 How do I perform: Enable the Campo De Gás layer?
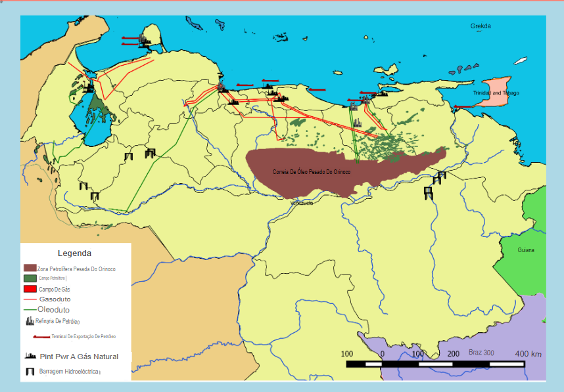point(29,288)
